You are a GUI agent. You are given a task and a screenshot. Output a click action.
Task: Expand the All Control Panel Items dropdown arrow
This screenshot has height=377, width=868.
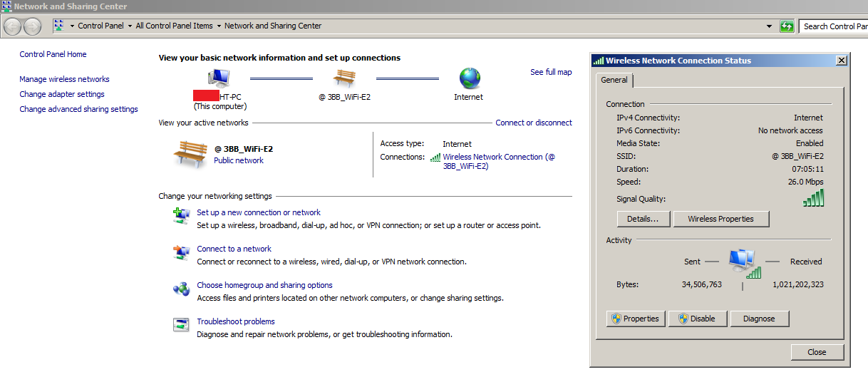coord(219,26)
